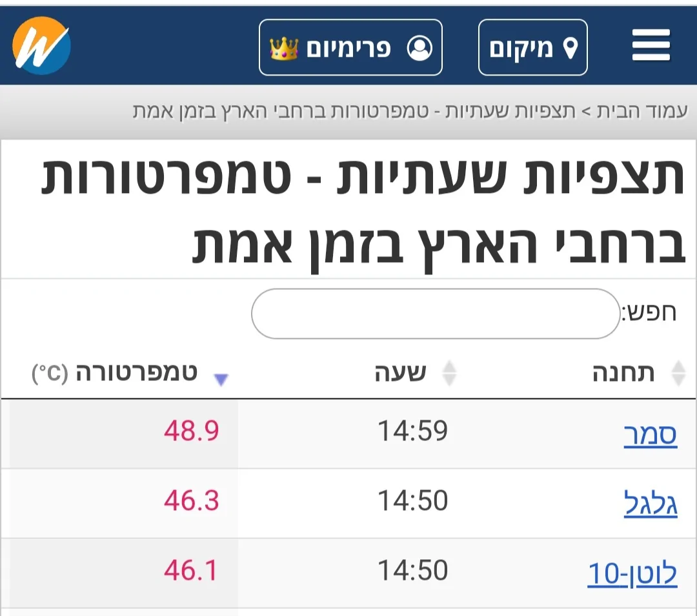The height and width of the screenshot is (616, 697).
Task: Focus the חפש search field
Action: tap(436, 314)
